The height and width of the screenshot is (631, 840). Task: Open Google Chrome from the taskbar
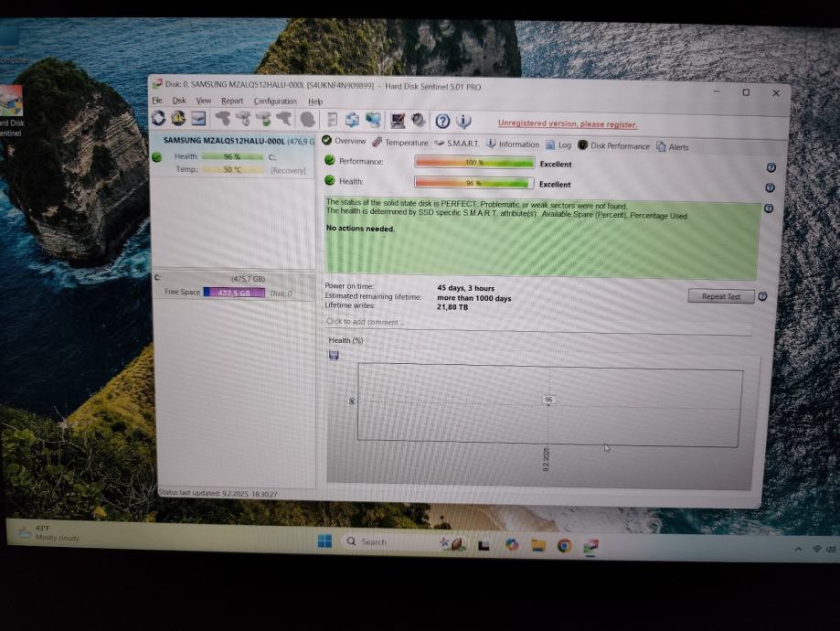click(564, 546)
